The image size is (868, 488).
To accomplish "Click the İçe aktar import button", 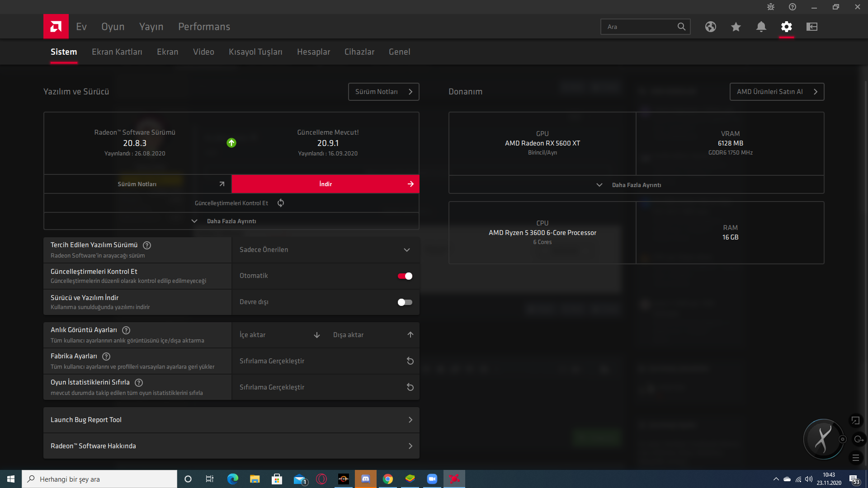I will pos(279,335).
